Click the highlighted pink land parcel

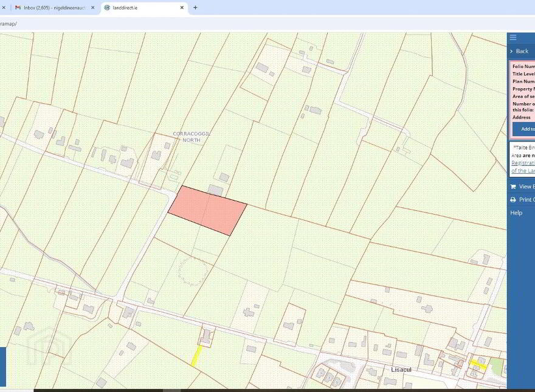tap(207, 210)
